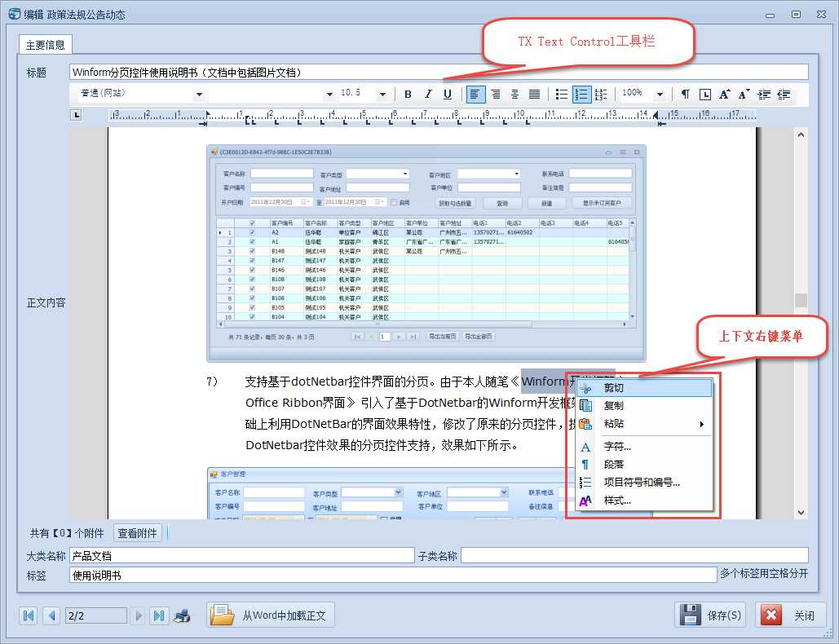Click the editor scrollbar down arrow
The height and width of the screenshot is (644, 839).
801,513
